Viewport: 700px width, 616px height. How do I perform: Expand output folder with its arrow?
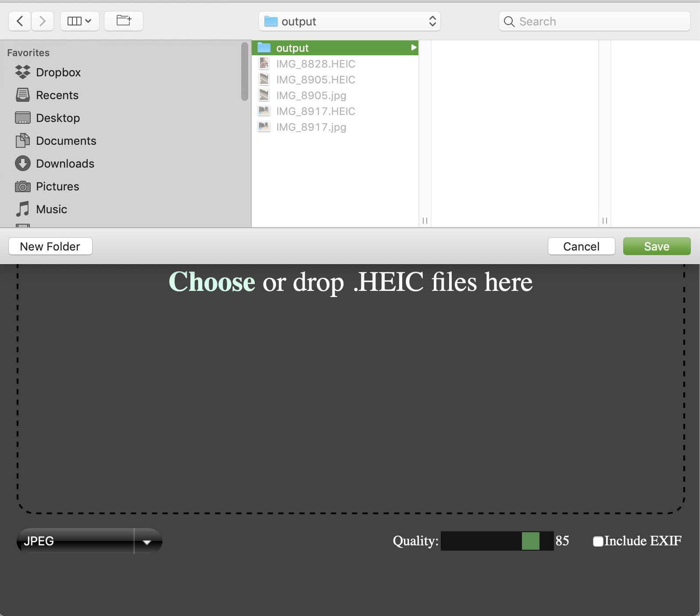413,47
